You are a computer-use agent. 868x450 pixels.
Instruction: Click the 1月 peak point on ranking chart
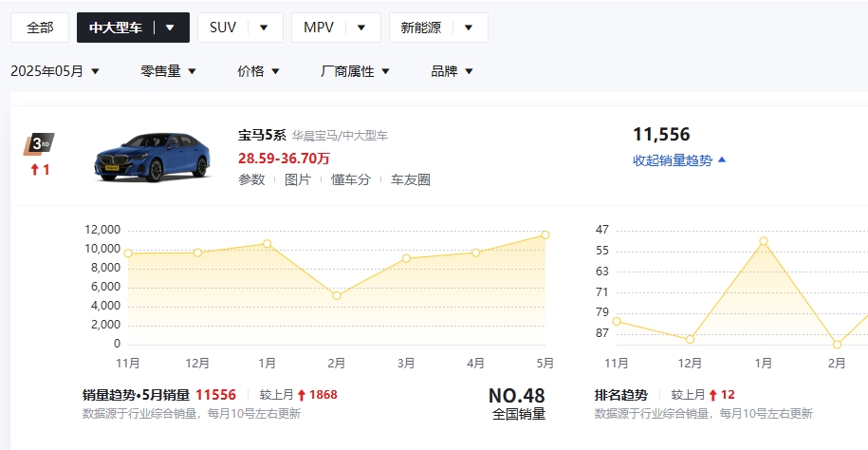(x=764, y=241)
